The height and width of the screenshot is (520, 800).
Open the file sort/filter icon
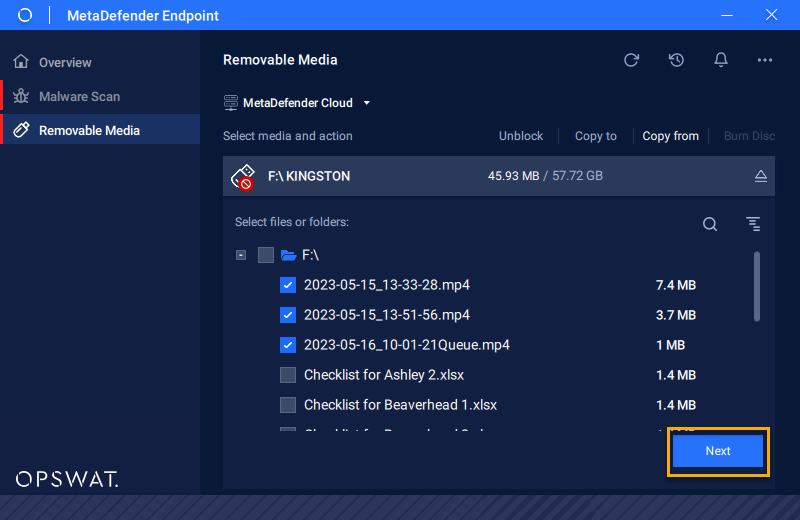point(753,224)
